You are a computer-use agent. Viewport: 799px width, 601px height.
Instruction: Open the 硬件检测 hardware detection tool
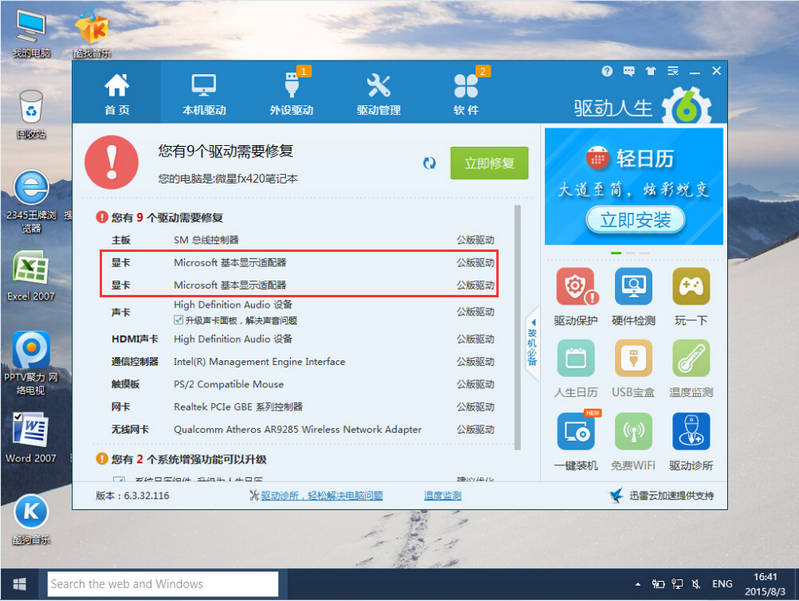point(633,297)
